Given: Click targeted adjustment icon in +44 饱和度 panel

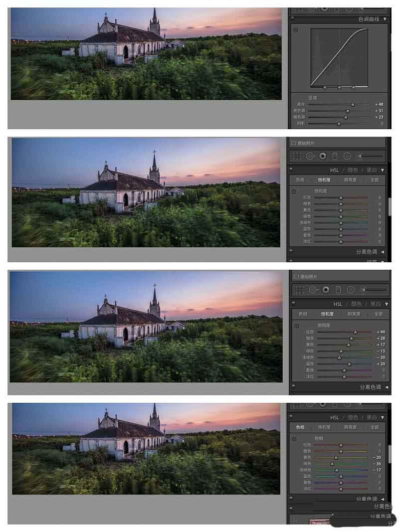Looking at the screenshot, I should [x=296, y=326].
